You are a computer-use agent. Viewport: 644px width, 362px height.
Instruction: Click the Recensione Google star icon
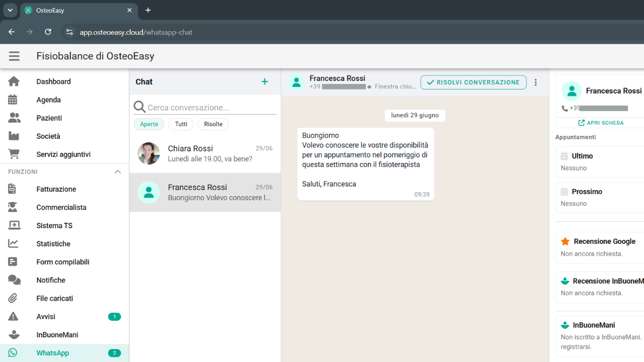(x=565, y=241)
